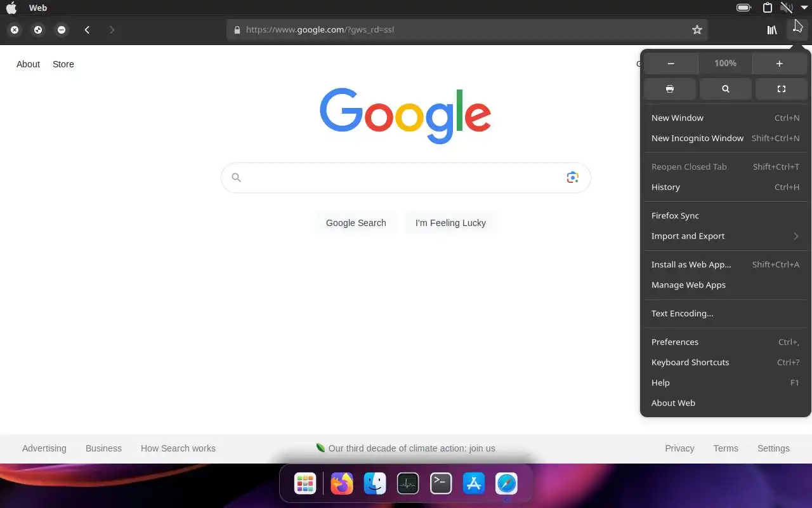812x508 pixels.
Task: Open the Advertising footer link
Action: pos(44,448)
